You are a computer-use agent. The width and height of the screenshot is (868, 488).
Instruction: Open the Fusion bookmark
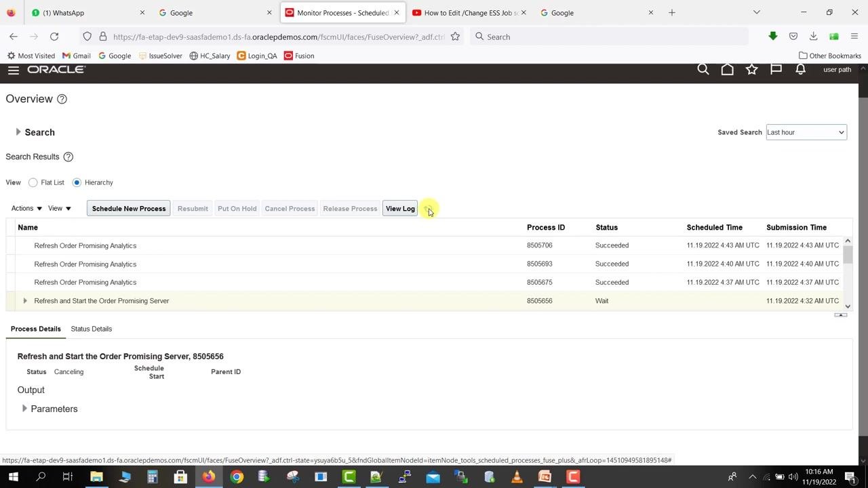299,56
